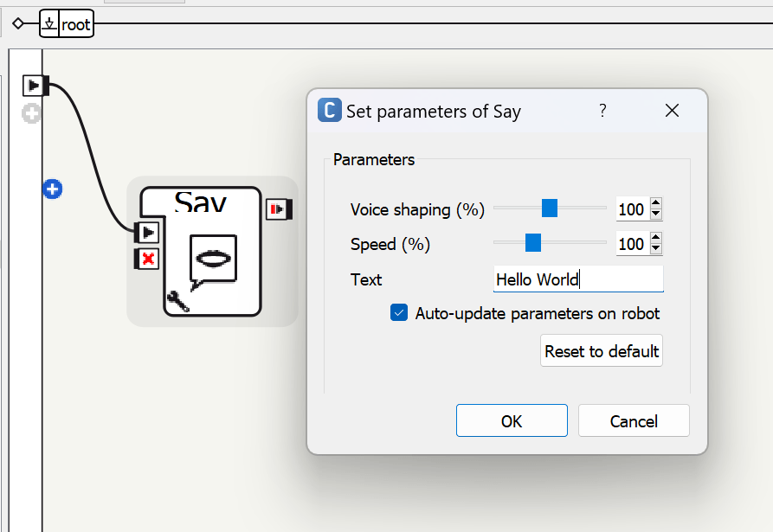773x532 pixels.
Task: Click the Say box onStopped output port
Action: pos(280,209)
